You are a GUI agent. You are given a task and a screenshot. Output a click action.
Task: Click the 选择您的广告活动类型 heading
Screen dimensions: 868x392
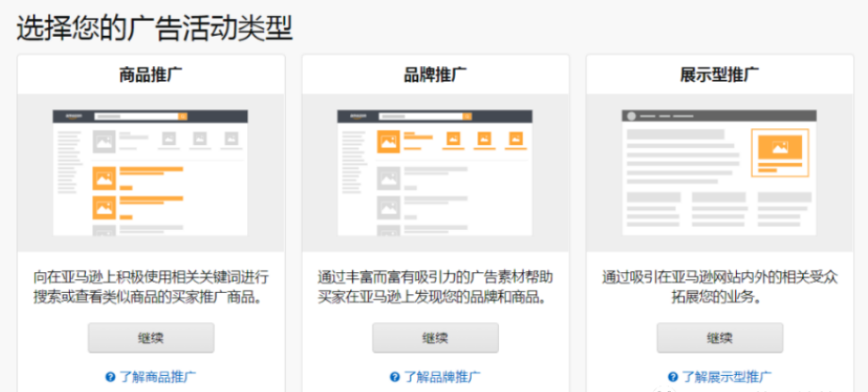click(x=155, y=27)
